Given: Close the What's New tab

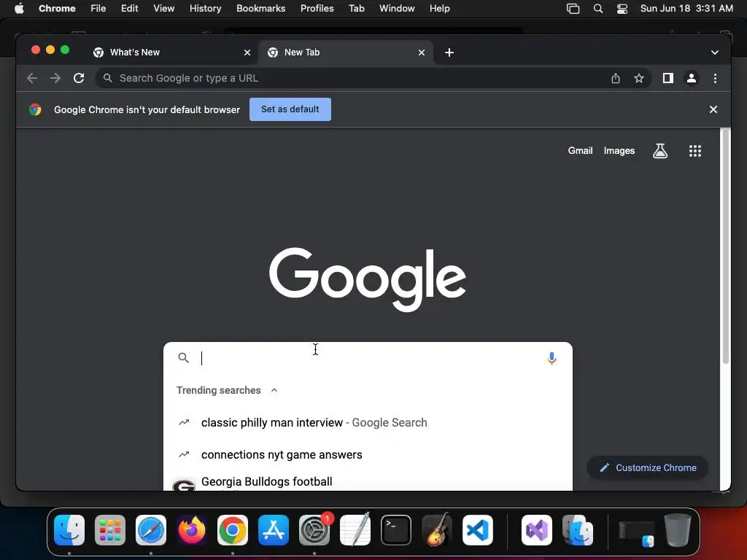Looking at the screenshot, I should 247,52.
